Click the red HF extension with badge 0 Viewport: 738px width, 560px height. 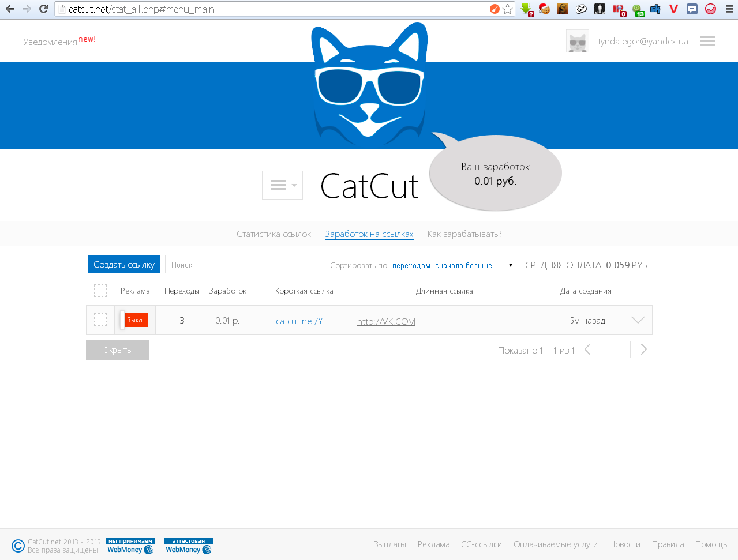[619, 9]
